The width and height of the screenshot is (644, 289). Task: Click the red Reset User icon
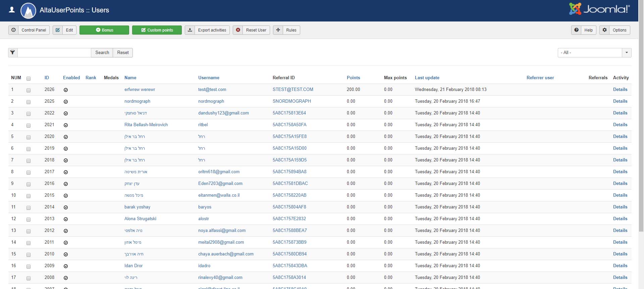tap(238, 30)
